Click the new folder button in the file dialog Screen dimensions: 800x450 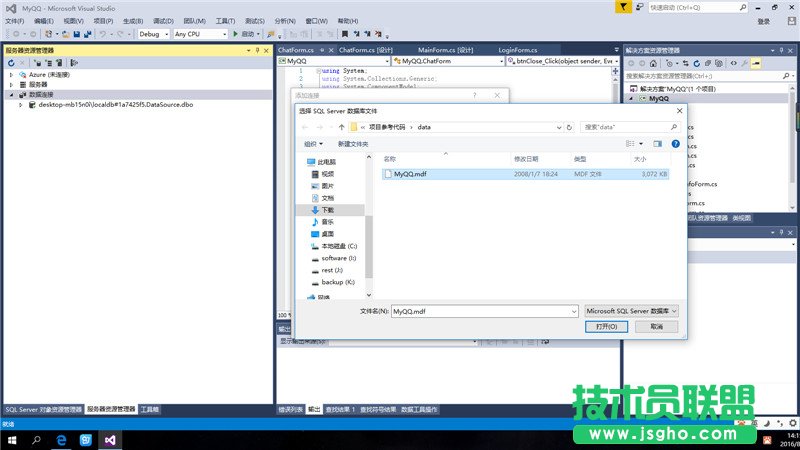[353, 144]
